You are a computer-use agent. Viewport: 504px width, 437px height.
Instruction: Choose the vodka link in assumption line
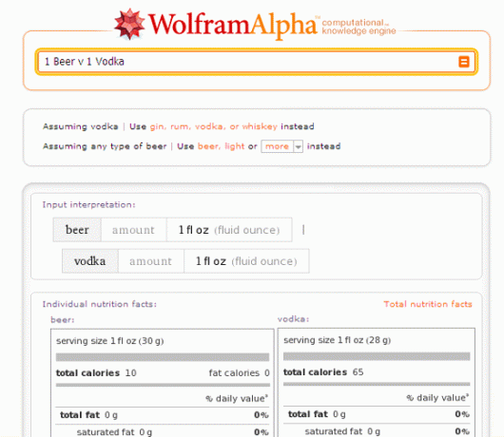tap(209, 126)
